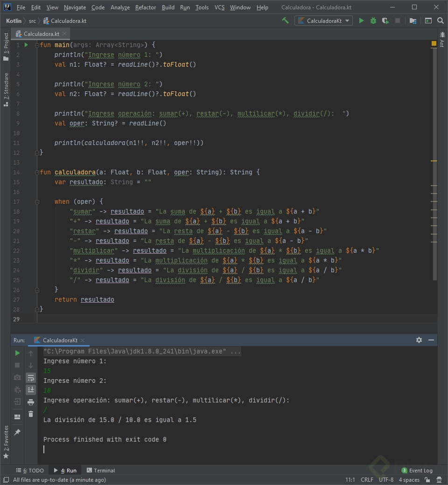The height and width of the screenshot is (485, 448).
Task: Close the Calculadora.kt editor tab
Action: point(64,34)
